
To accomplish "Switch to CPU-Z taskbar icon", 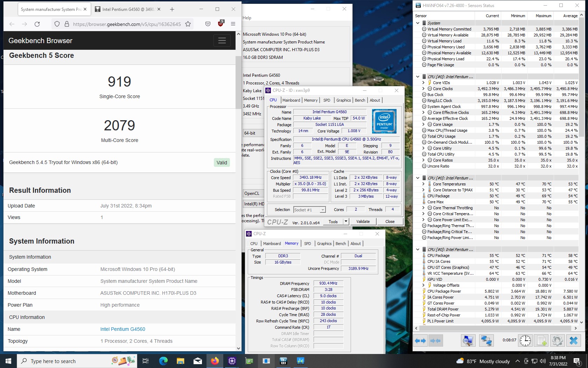I will point(232,361).
